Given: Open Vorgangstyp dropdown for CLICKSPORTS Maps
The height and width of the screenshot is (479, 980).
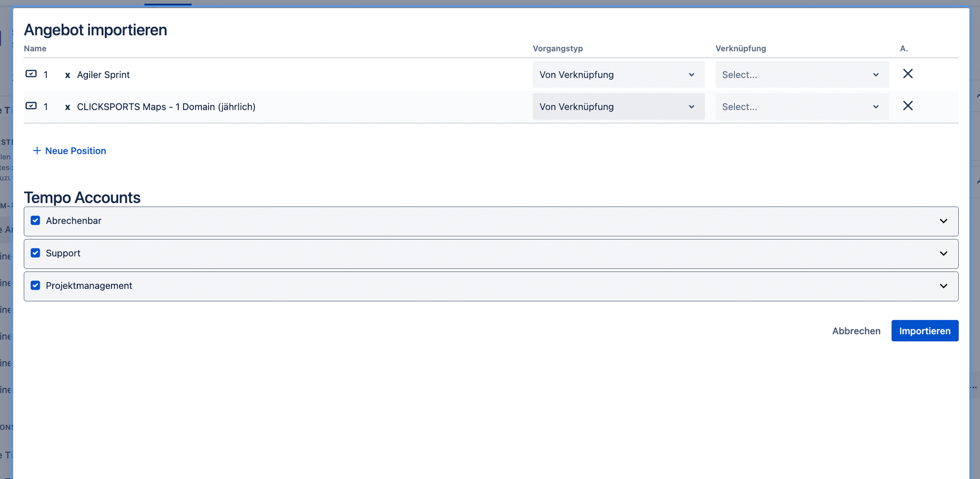Looking at the screenshot, I should pyautogui.click(x=618, y=106).
